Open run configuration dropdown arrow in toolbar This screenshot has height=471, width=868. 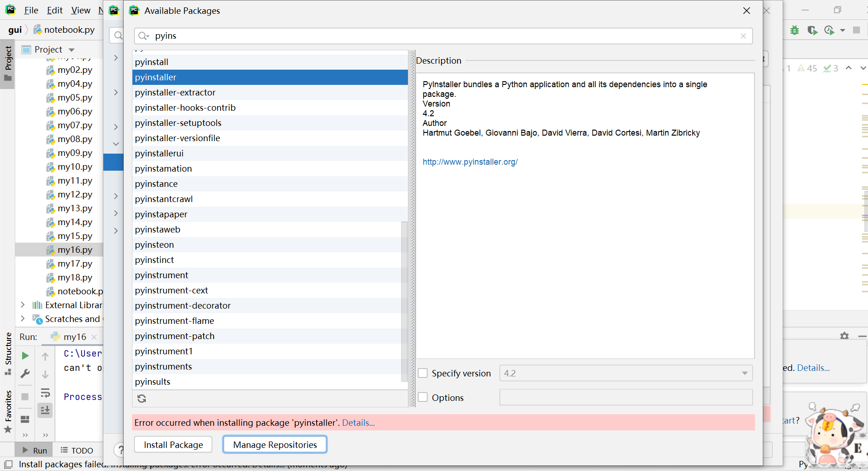[x=843, y=30]
